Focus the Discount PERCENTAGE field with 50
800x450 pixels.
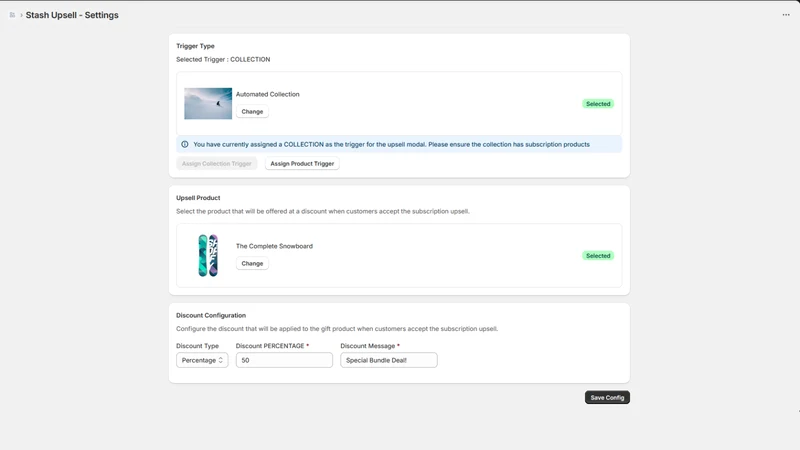(x=284, y=360)
